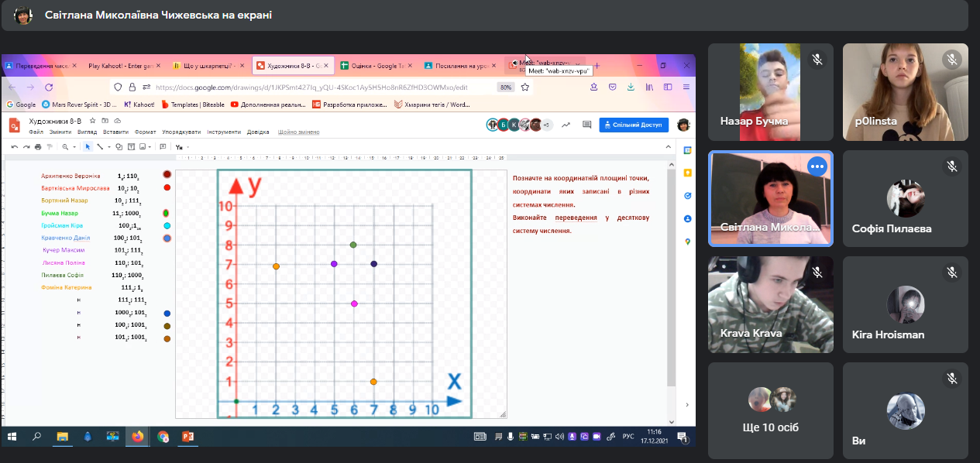Star the Художники 8-В document
Screen dimensions: 980x463
tap(93, 121)
